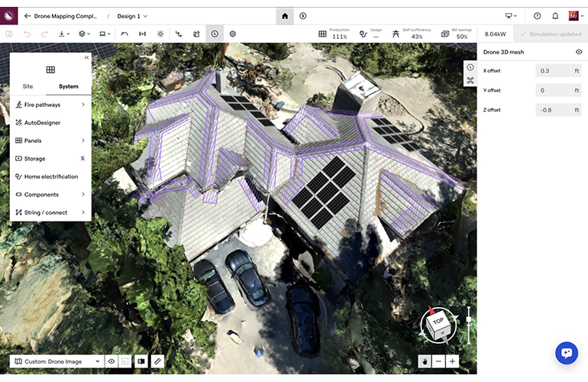Click the Production 111% stat
Screen dimensions: 588x382
[334, 34]
